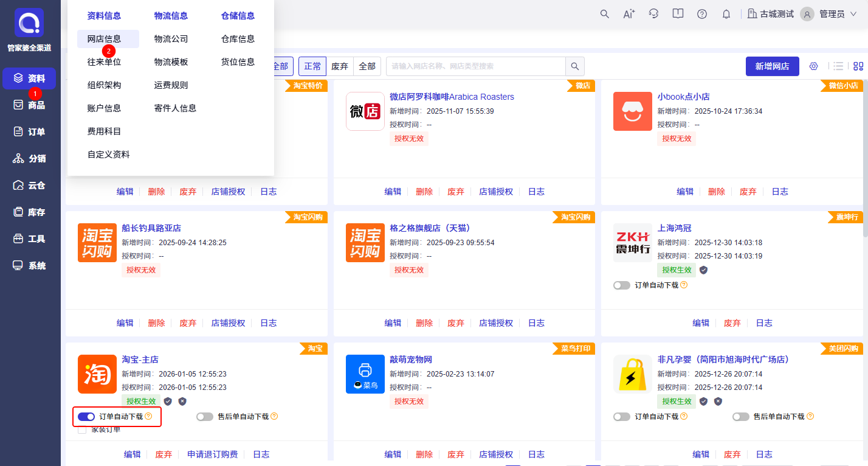The width and height of the screenshot is (868, 466).
Task: Open the 云仓 sidebar section
Action: [x=29, y=186]
